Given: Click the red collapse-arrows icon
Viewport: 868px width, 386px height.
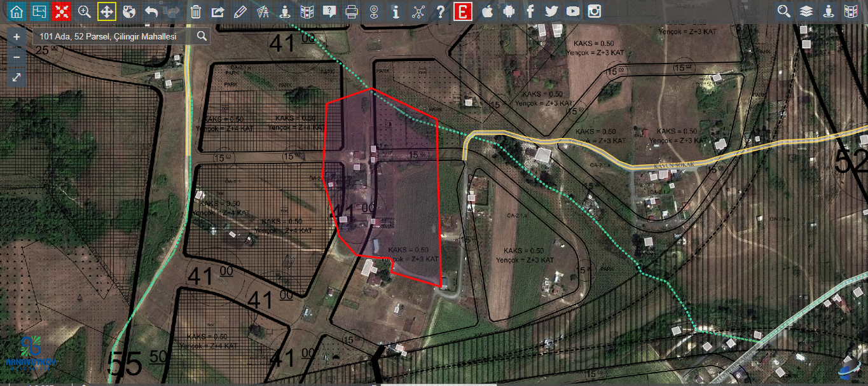Looking at the screenshot, I should pos(62,11).
